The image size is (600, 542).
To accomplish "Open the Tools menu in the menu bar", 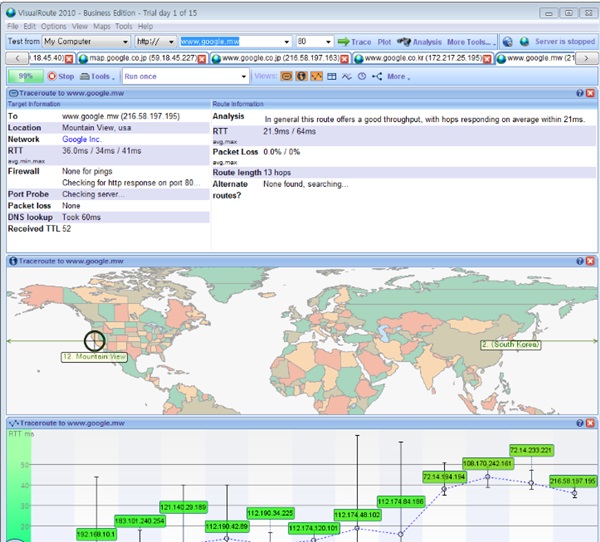I will pos(124,26).
